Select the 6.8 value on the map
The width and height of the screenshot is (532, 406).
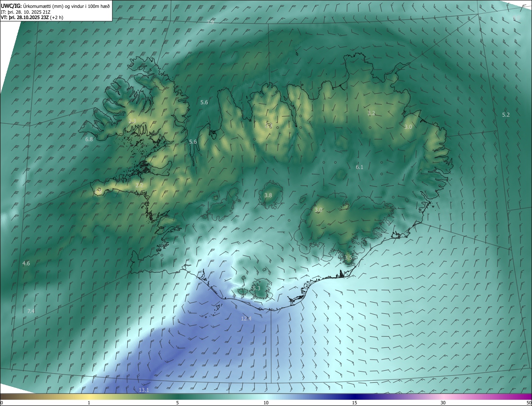click(89, 139)
